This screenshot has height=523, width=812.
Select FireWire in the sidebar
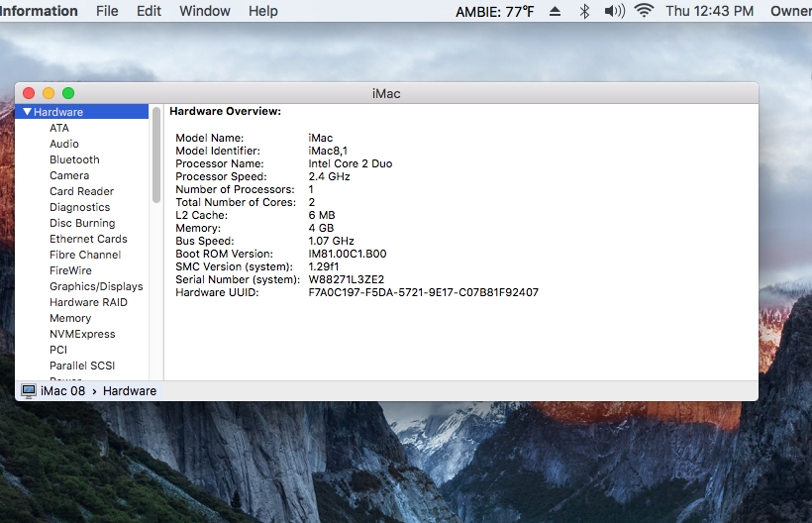click(70, 270)
